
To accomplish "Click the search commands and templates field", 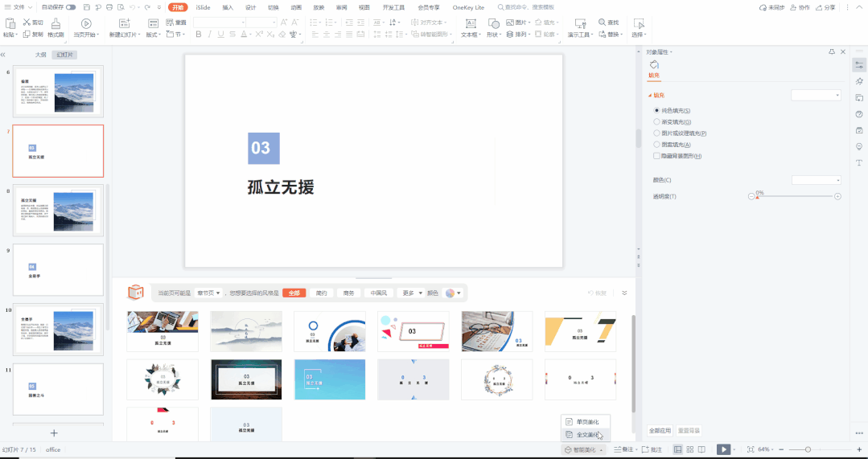I will click(526, 7).
